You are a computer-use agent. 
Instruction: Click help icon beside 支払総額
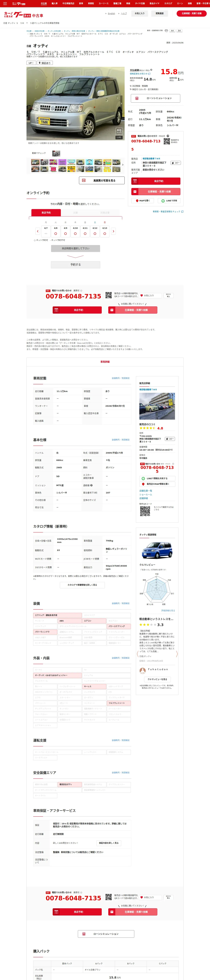click(151, 70)
